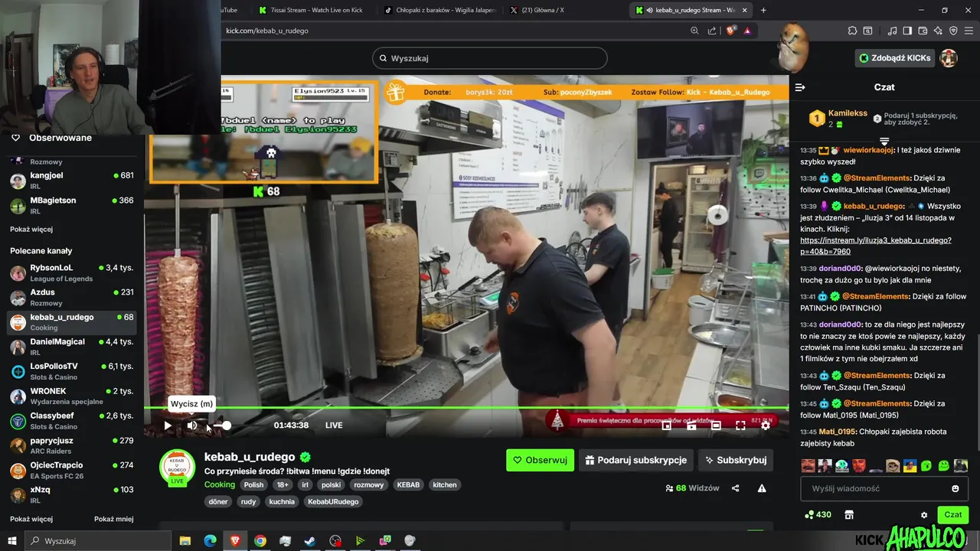Image resolution: width=980 pixels, height=551 pixels.
Task: Enter fullscreen mode in the player
Action: coord(740,425)
